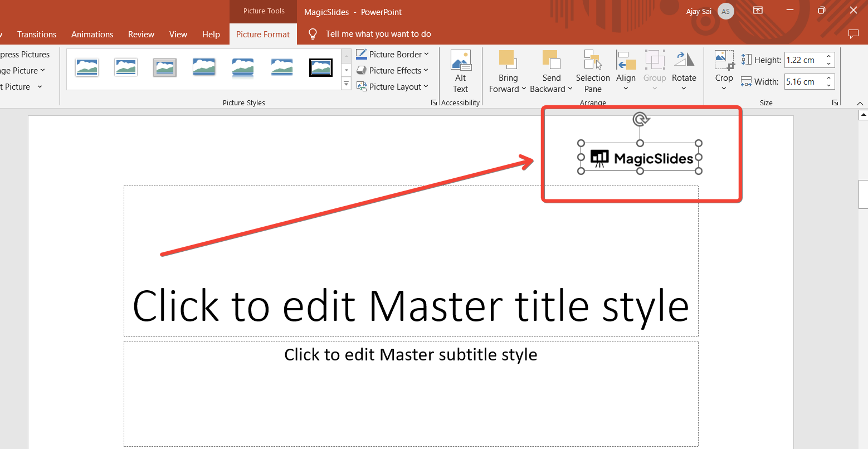This screenshot has width=868, height=449.
Task: Click the Ribbon Display Options icon
Action: tap(758, 11)
